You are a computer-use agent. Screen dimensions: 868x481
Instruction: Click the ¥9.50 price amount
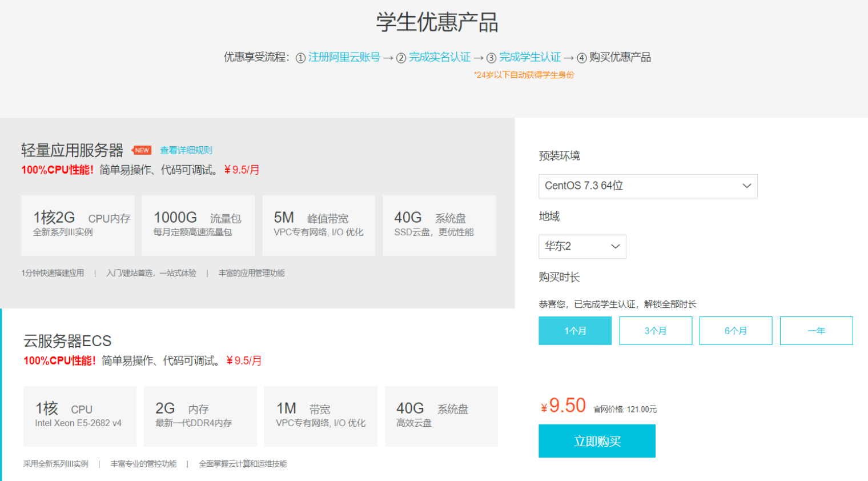[x=563, y=406]
